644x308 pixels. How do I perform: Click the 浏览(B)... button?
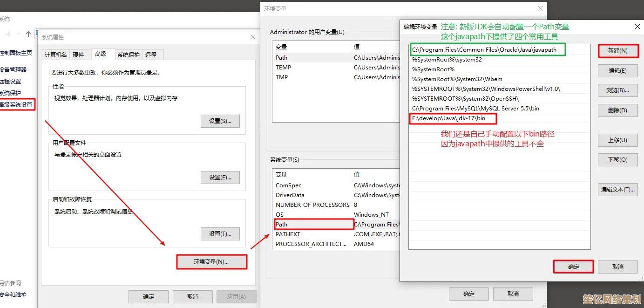(617, 90)
